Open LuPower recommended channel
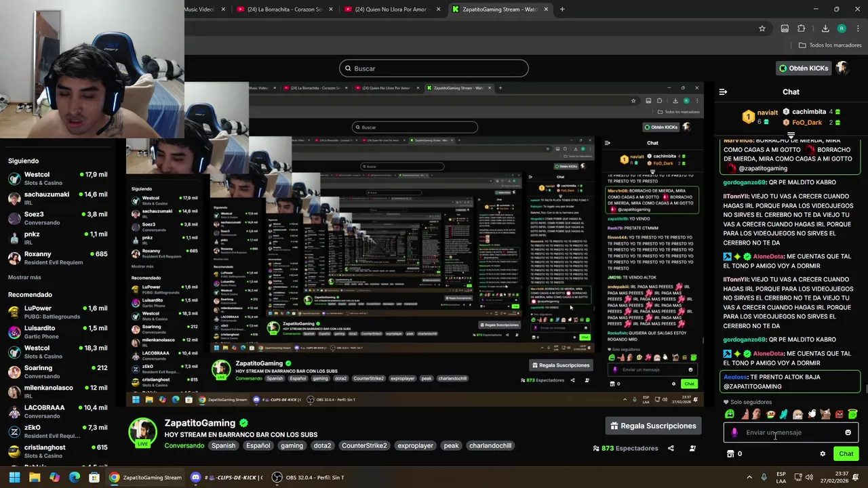868x488 pixels. click(58, 312)
